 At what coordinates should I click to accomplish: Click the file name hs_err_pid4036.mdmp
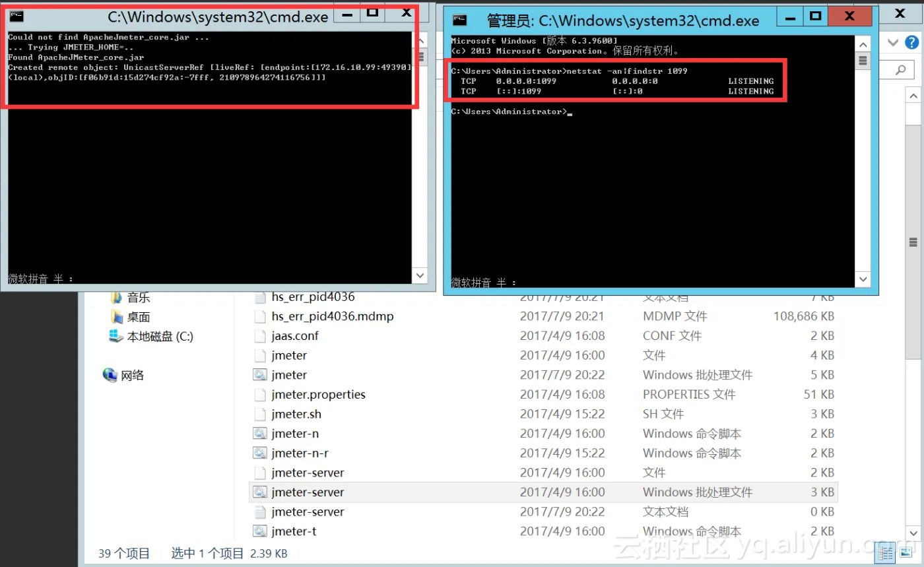click(x=333, y=317)
